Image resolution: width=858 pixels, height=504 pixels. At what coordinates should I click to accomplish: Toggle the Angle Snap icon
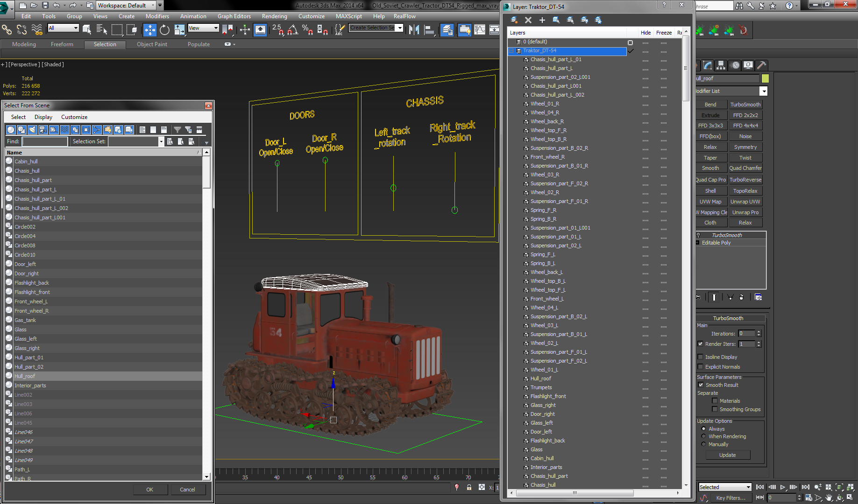pos(292,30)
